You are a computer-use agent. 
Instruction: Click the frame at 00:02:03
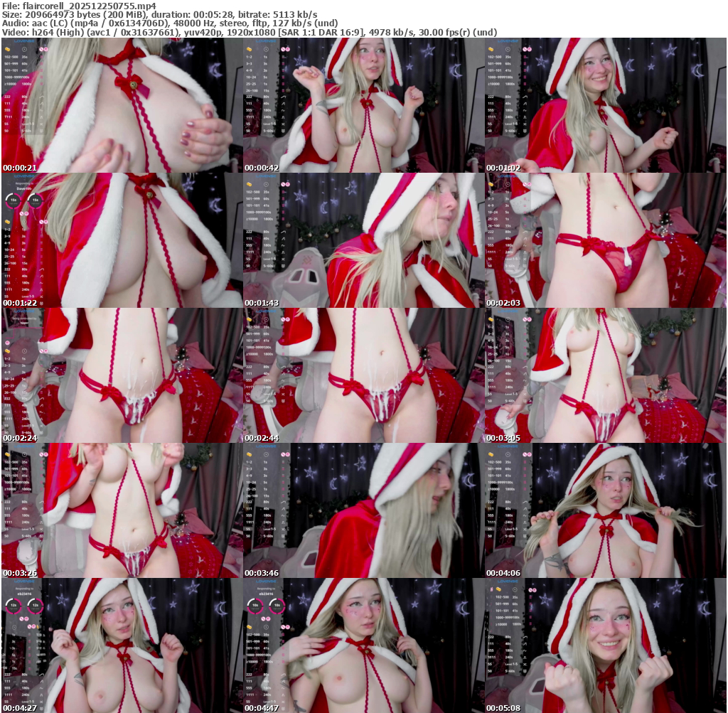(605, 240)
